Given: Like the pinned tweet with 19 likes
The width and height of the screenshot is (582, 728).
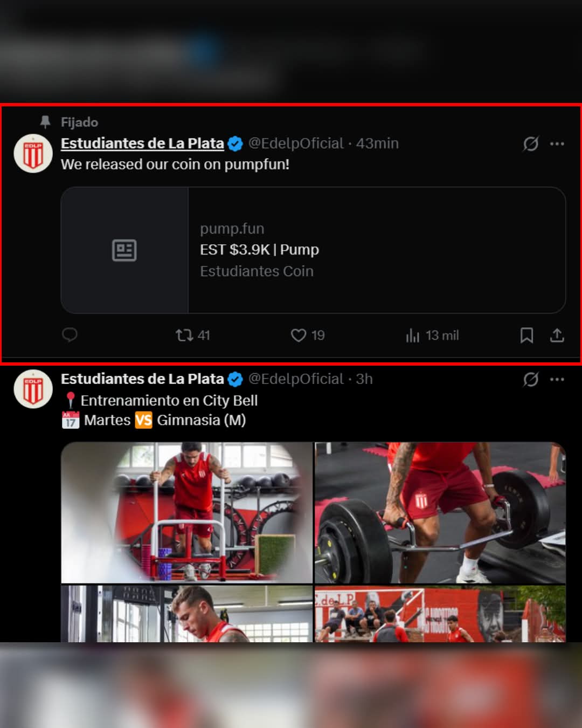Looking at the screenshot, I should (x=308, y=335).
